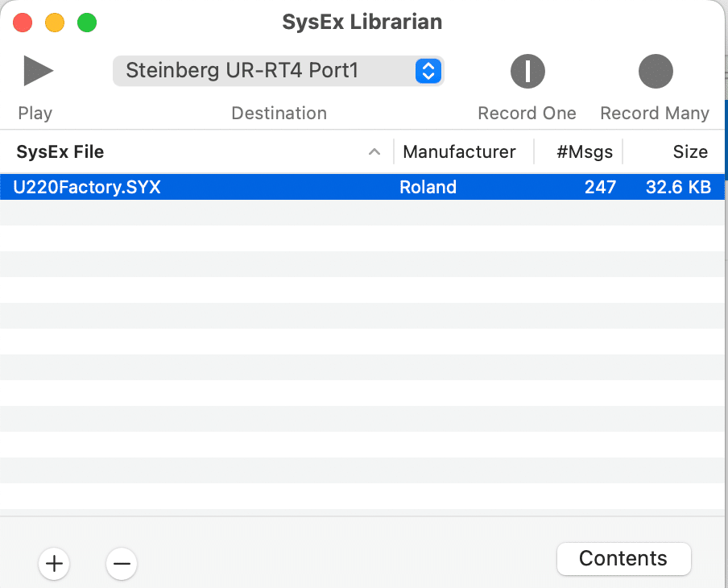Sort by #Msgs column header
The image size is (728, 588).
[x=585, y=151]
